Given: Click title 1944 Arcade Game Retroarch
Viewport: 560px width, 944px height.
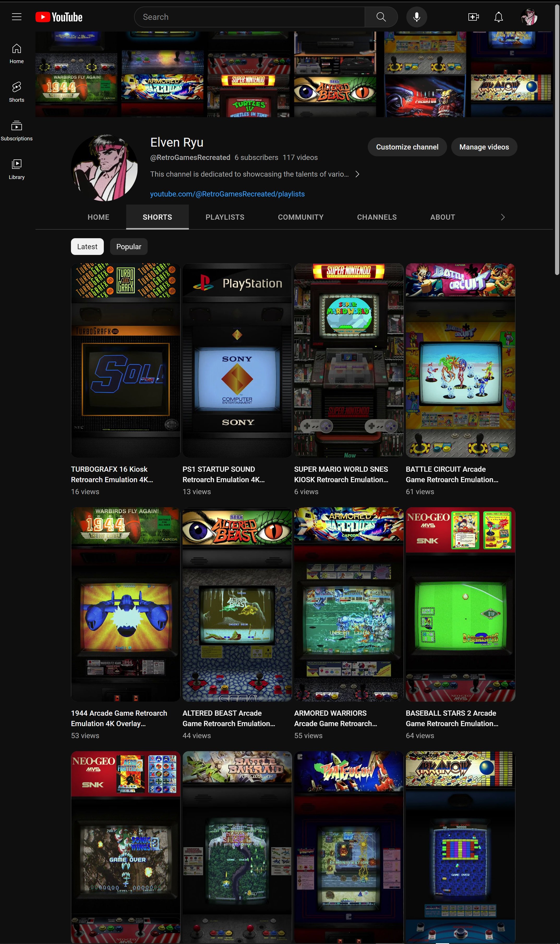Looking at the screenshot, I should click(x=119, y=718).
